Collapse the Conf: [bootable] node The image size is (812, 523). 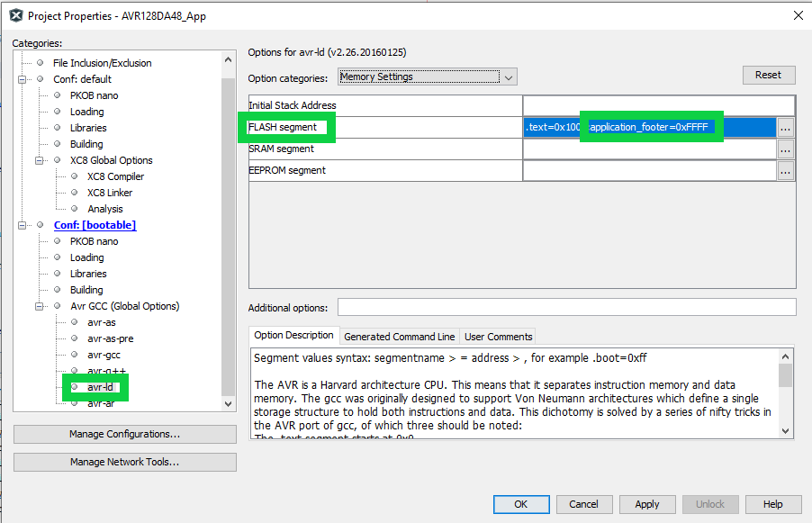coord(23,225)
